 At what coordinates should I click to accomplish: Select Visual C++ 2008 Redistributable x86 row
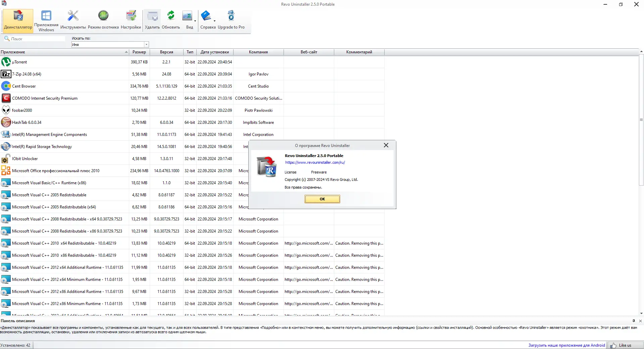pos(192,231)
